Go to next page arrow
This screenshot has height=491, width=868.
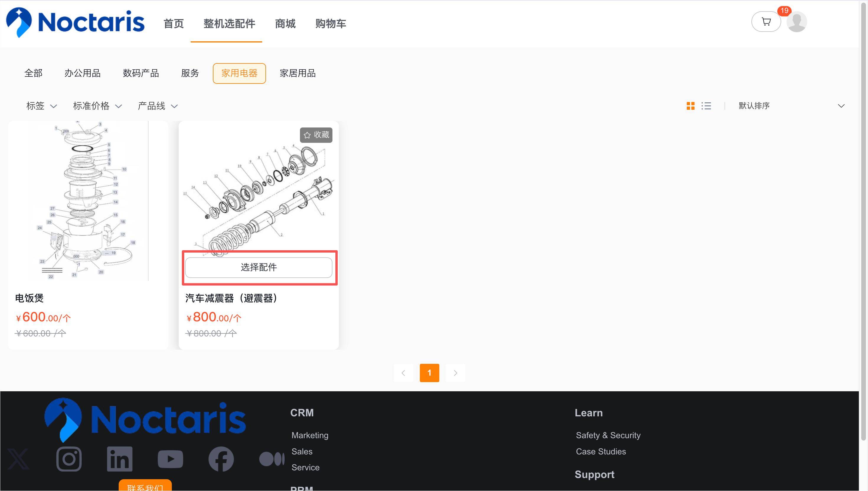455,373
